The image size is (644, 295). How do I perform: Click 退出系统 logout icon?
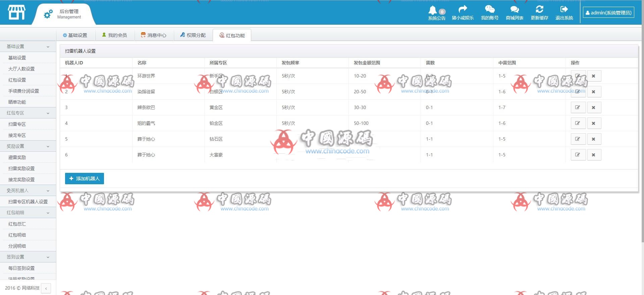(564, 9)
